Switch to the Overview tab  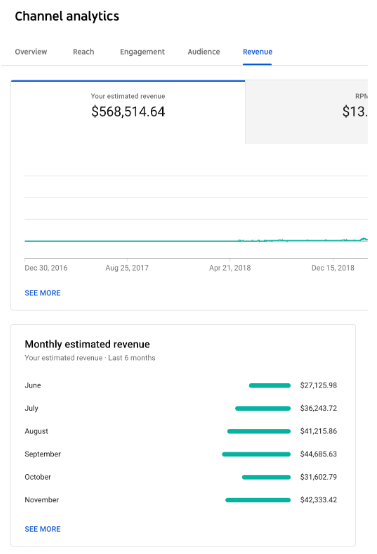[31, 52]
